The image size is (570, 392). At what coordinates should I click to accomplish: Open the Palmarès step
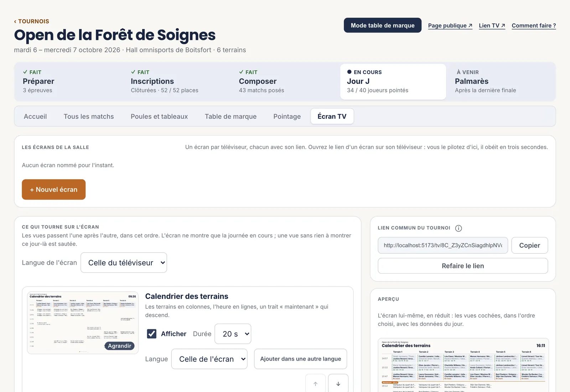tap(501, 82)
